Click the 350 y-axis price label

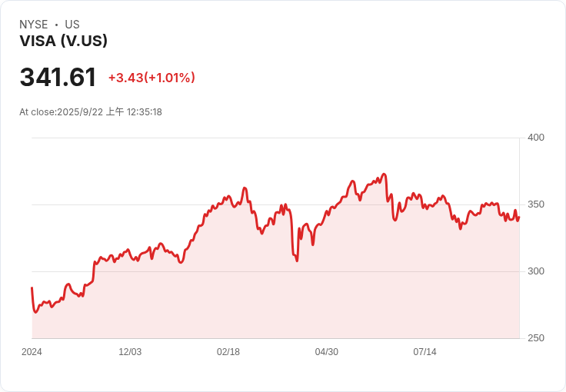click(x=535, y=204)
